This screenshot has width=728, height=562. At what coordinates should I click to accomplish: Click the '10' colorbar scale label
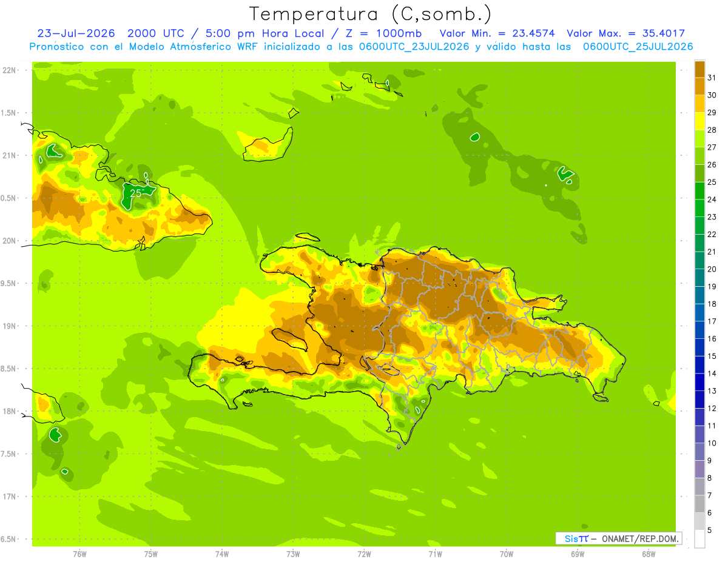[x=712, y=443]
